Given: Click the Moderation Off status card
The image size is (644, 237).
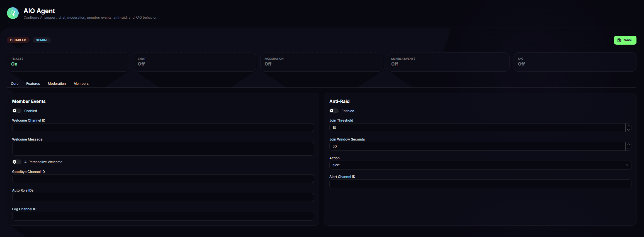Looking at the screenshot, I should coord(322,62).
